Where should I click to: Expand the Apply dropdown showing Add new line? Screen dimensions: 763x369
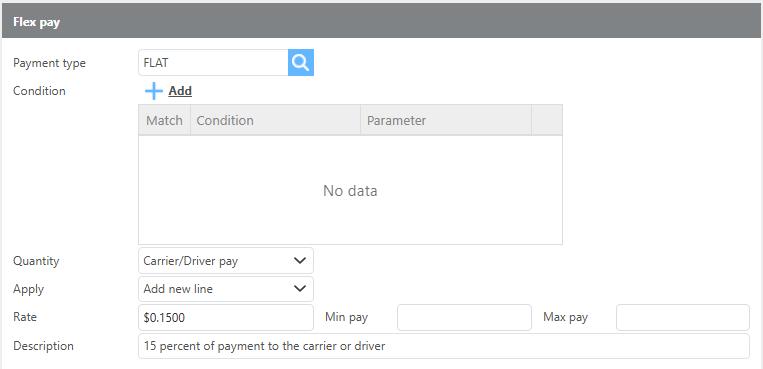226,289
